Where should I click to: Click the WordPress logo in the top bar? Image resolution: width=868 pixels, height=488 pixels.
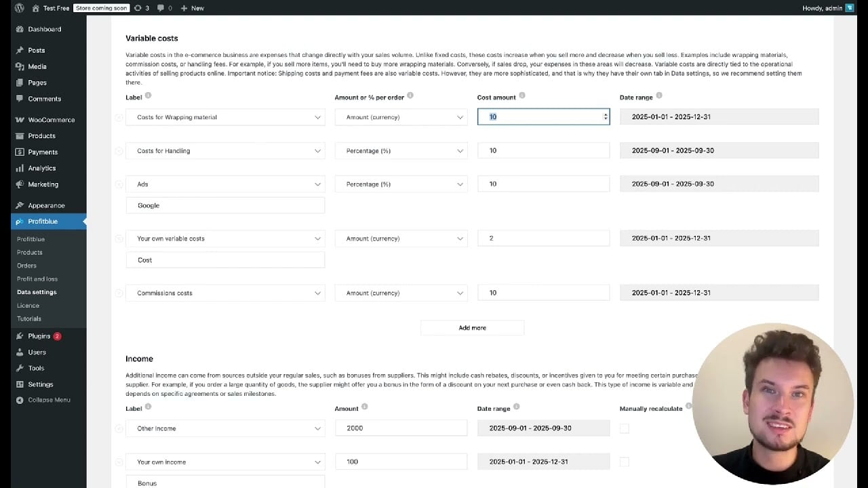point(17,7)
